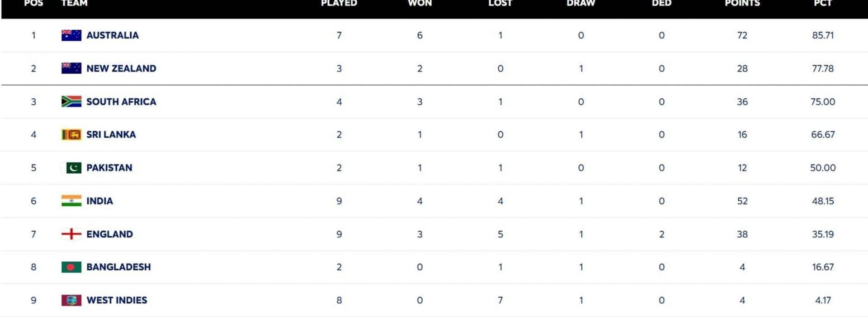Select the SOUTH AFRICA team name
This screenshot has width=868, height=317.
coord(121,101)
